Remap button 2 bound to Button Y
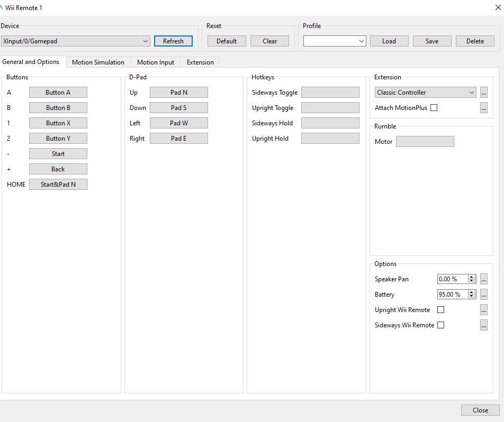504x422 pixels. tap(58, 139)
